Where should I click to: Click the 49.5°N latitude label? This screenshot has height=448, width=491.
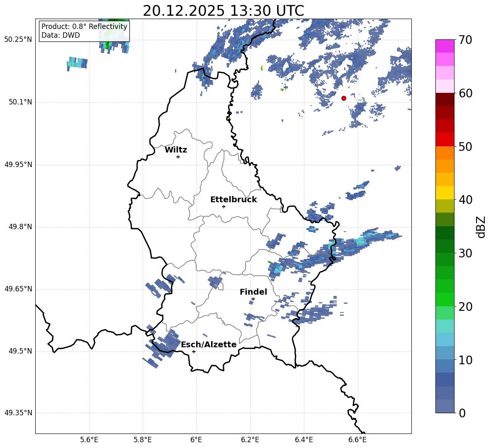pos(20,351)
